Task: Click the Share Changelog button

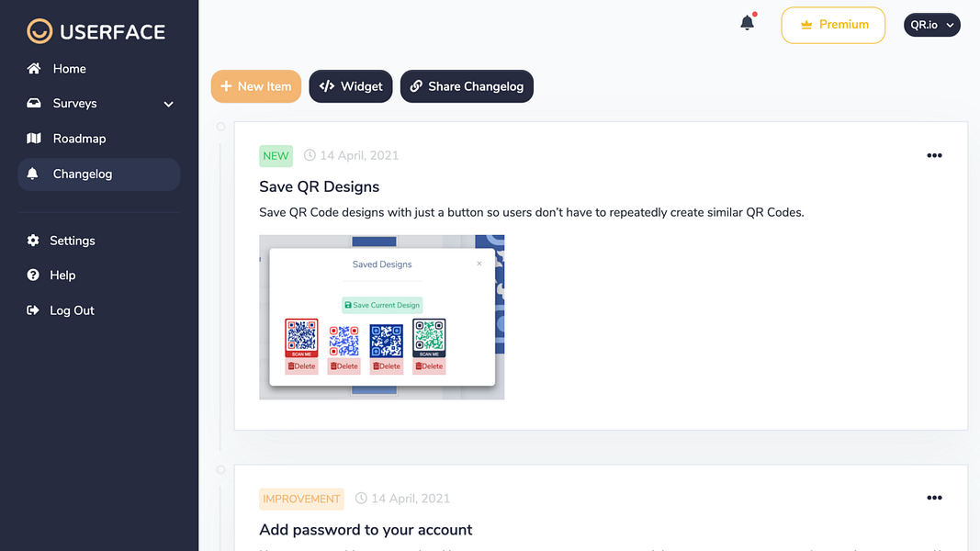Action: (467, 86)
